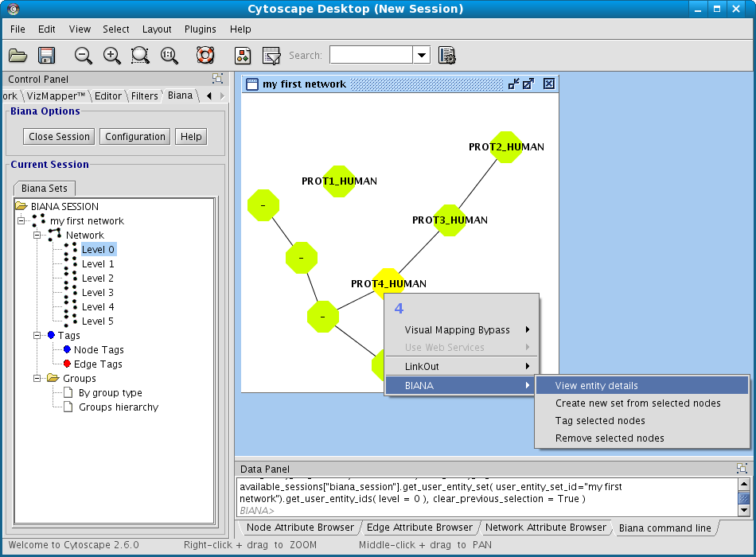Click the Zoom In magnifier icon

pos(112,56)
